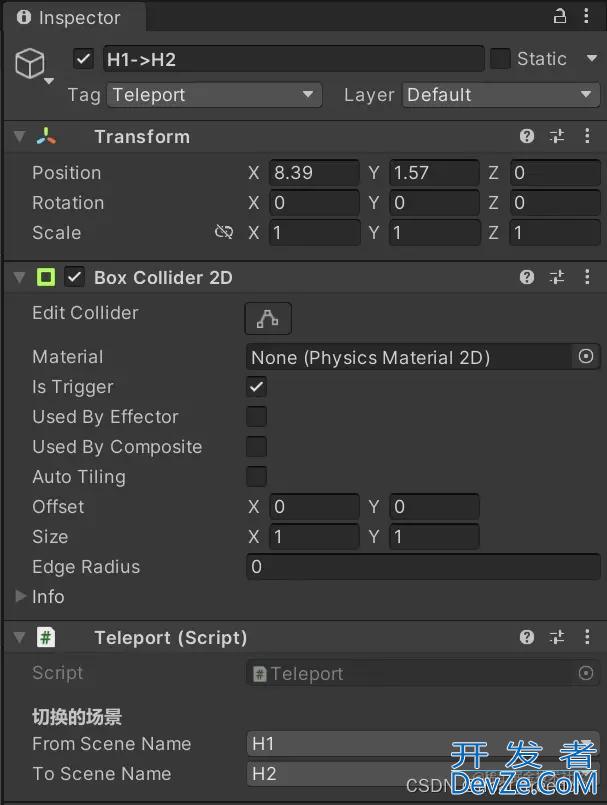Click the Scale Y field
This screenshot has height=805, width=607.
point(434,233)
